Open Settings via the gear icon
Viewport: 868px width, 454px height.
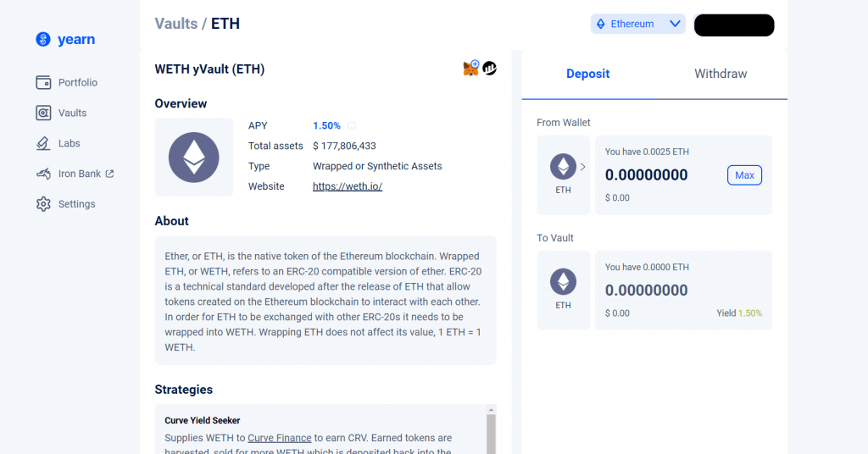[43, 204]
